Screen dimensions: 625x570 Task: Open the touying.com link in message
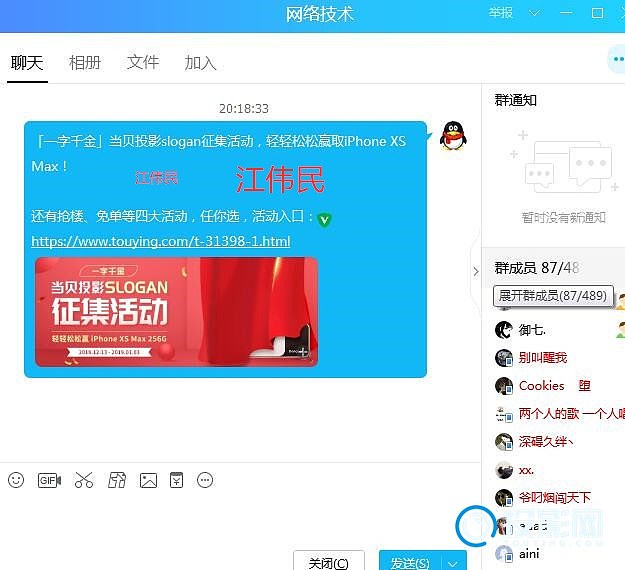161,241
